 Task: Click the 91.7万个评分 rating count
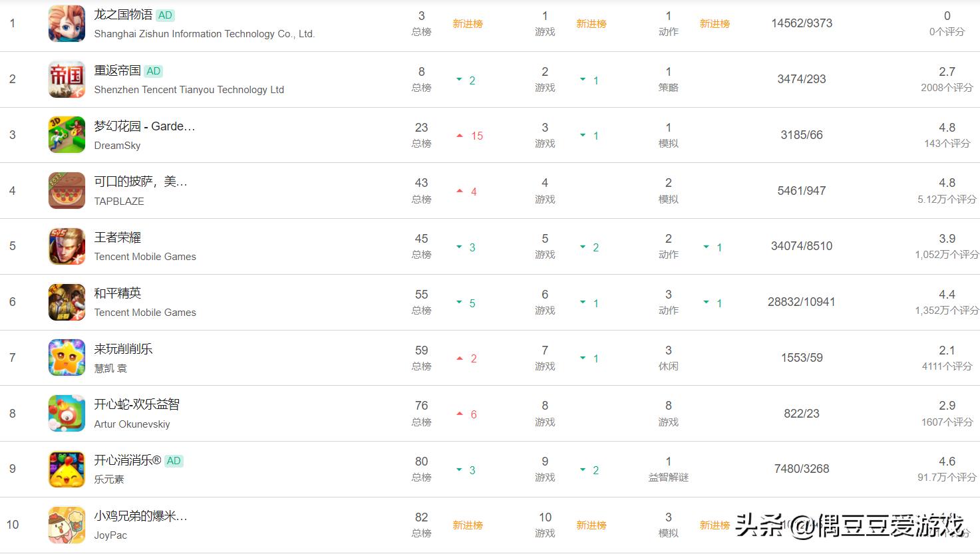947,478
